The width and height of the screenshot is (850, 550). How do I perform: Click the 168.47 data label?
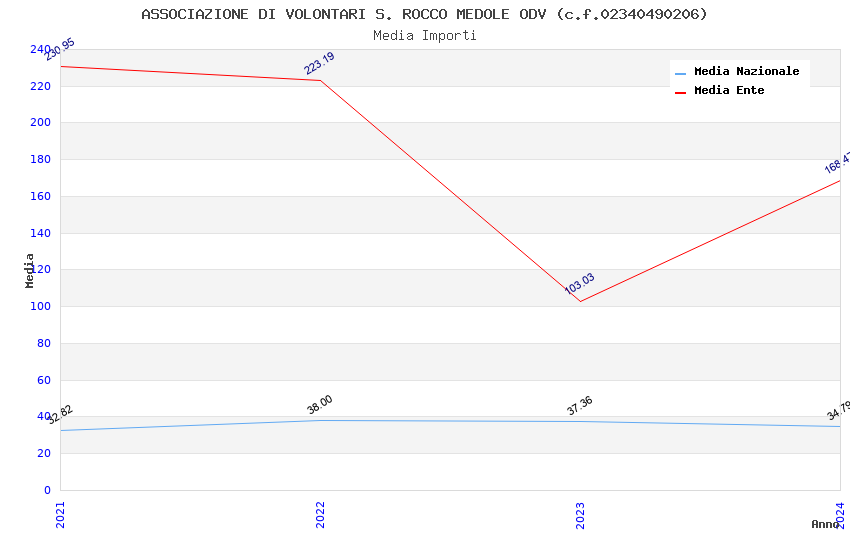point(838,163)
